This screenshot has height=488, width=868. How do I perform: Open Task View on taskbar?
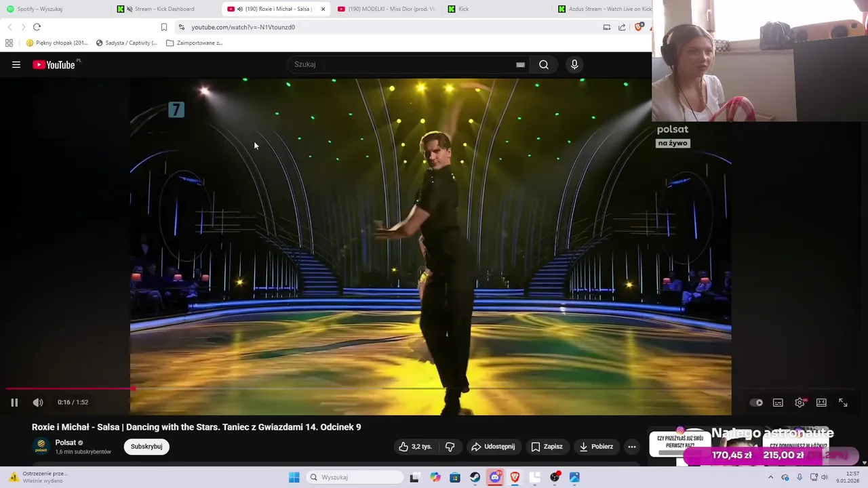(414, 477)
